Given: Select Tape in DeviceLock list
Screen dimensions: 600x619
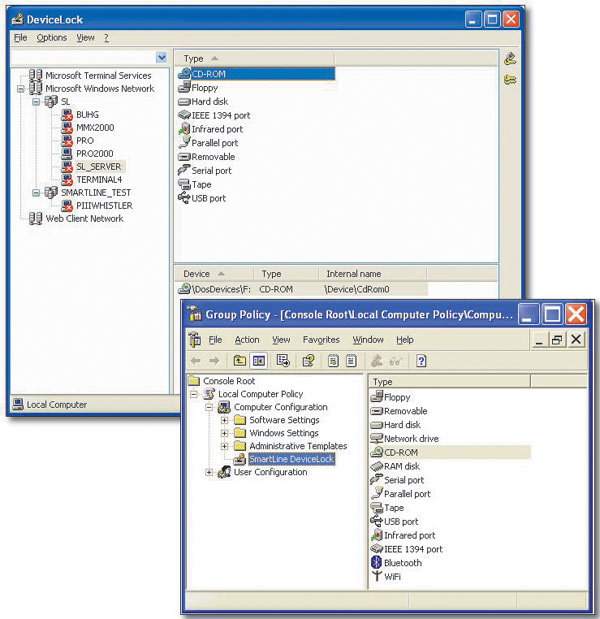Looking at the screenshot, I should point(195,184).
